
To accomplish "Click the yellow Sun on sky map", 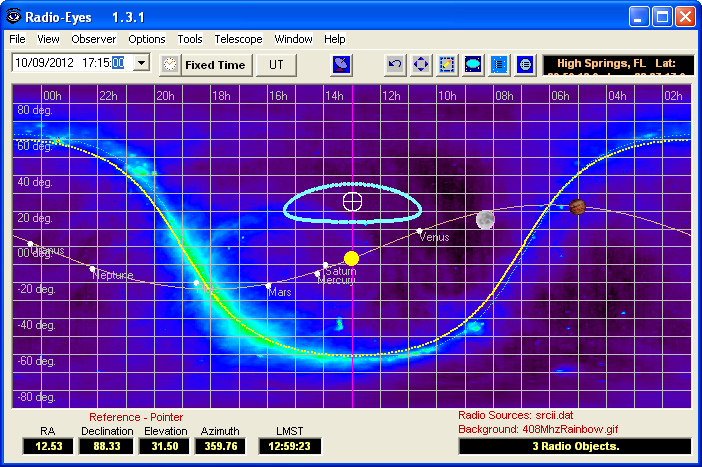I will pos(351,259).
